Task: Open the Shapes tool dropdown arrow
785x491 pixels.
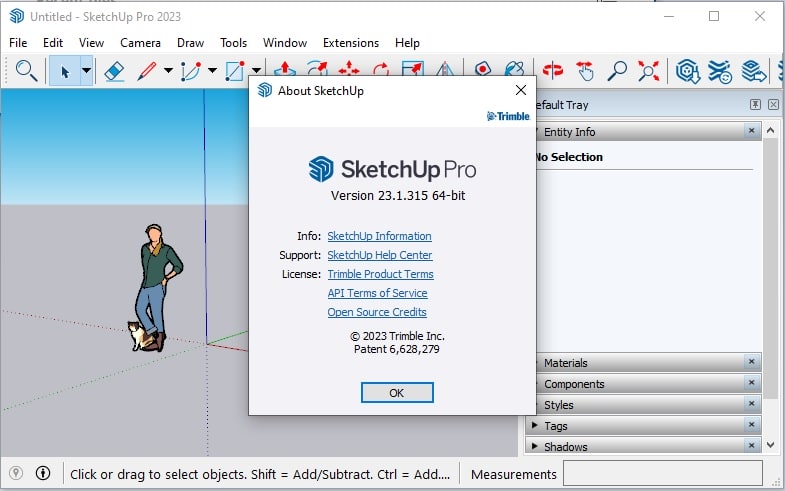Action: point(256,71)
